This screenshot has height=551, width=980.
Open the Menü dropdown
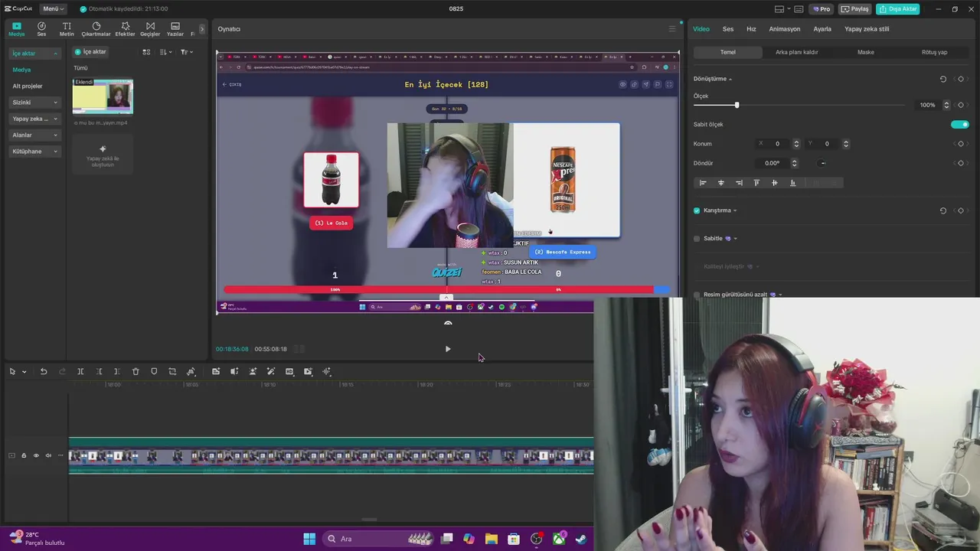(x=53, y=9)
